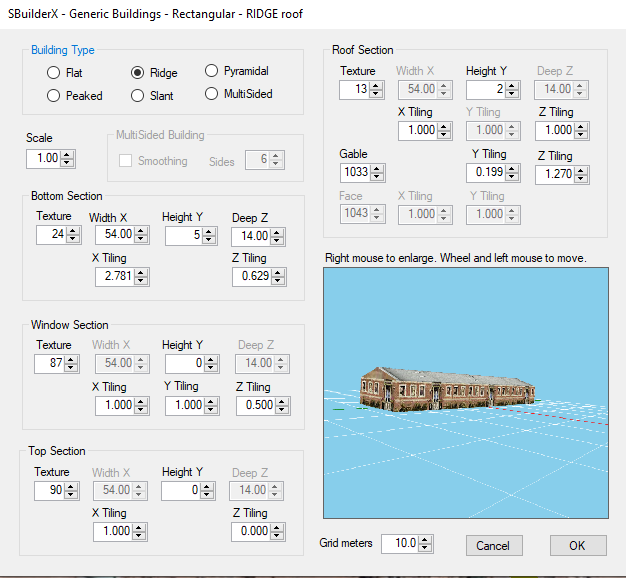The height and width of the screenshot is (578, 626).
Task: Click Gable Z Tiling field 1.270
Action: (x=555, y=174)
